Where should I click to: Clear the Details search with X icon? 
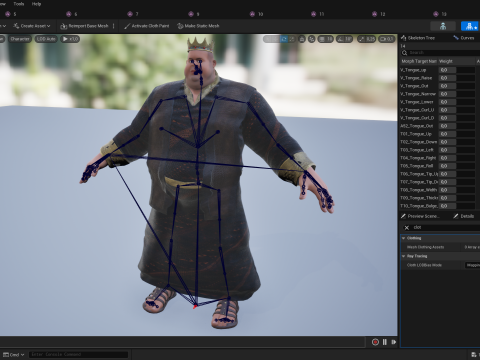(407, 228)
